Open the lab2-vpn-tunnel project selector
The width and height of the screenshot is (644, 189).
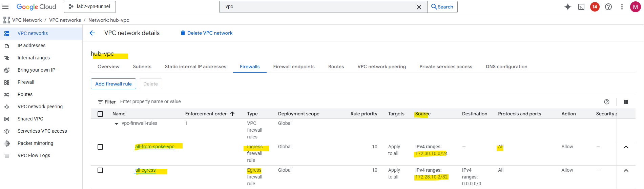90,7
